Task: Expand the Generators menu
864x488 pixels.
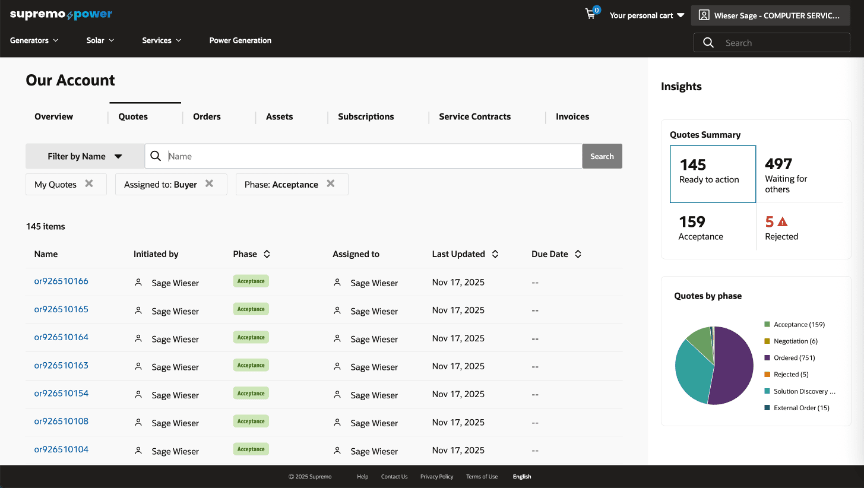Action: [x=34, y=40]
